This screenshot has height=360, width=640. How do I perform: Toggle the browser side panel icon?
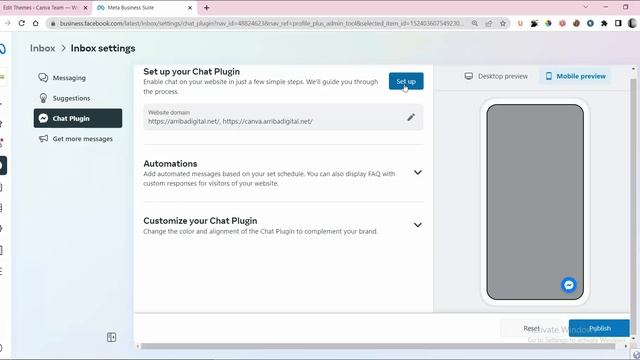click(618, 23)
